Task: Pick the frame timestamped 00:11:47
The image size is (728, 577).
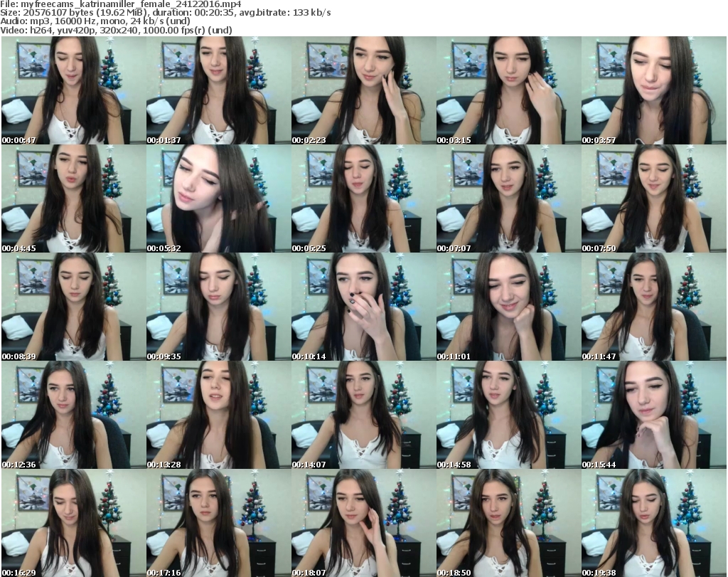Action: tap(654, 307)
